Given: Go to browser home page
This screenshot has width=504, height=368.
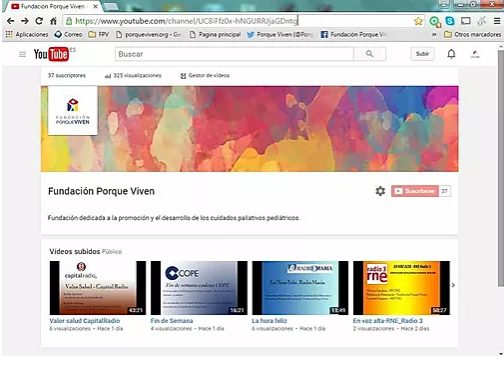Looking at the screenshot, I should pos(53,21).
